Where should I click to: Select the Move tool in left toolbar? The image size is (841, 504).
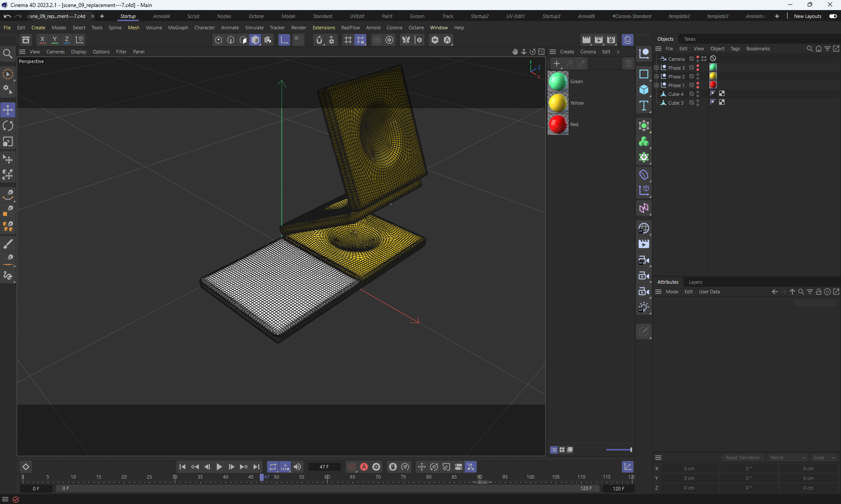8,110
